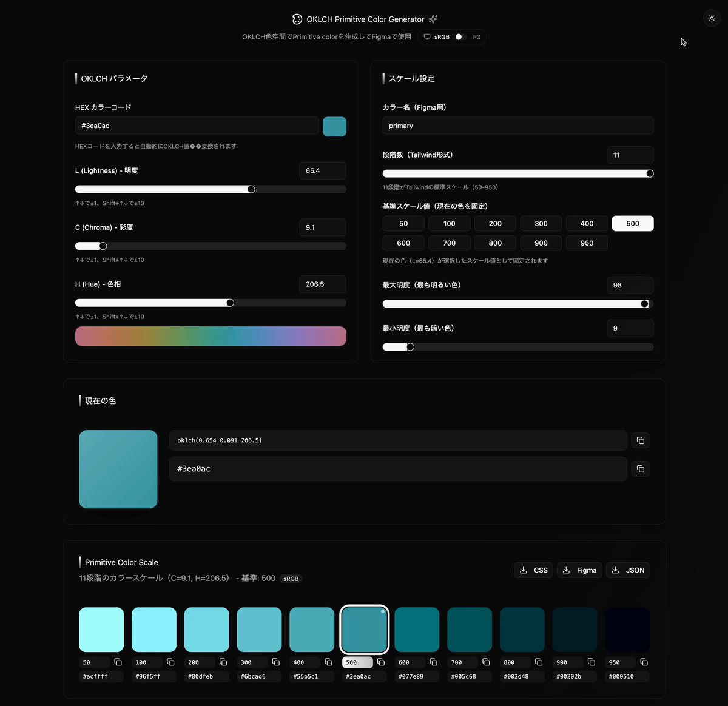This screenshot has width=728, height=706.
Task: Copy the scale 400 color
Action: click(x=328, y=662)
